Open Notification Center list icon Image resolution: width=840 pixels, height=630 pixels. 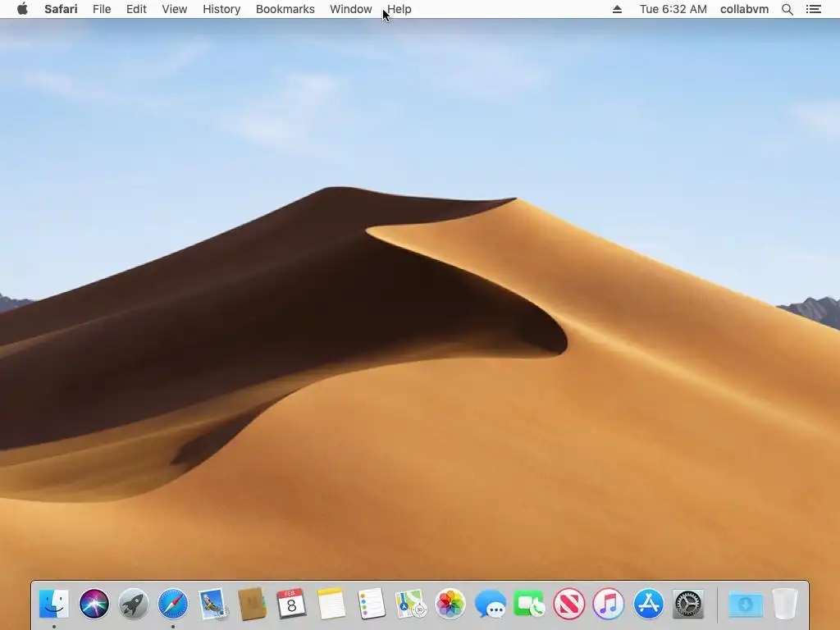coord(814,9)
